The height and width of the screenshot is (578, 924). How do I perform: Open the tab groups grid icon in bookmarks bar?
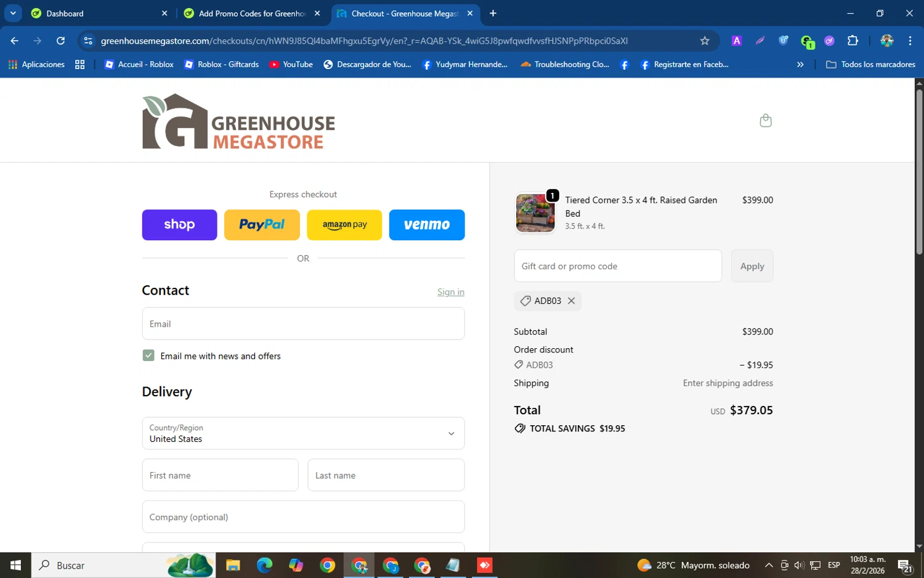pyautogui.click(x=79, y=64)
